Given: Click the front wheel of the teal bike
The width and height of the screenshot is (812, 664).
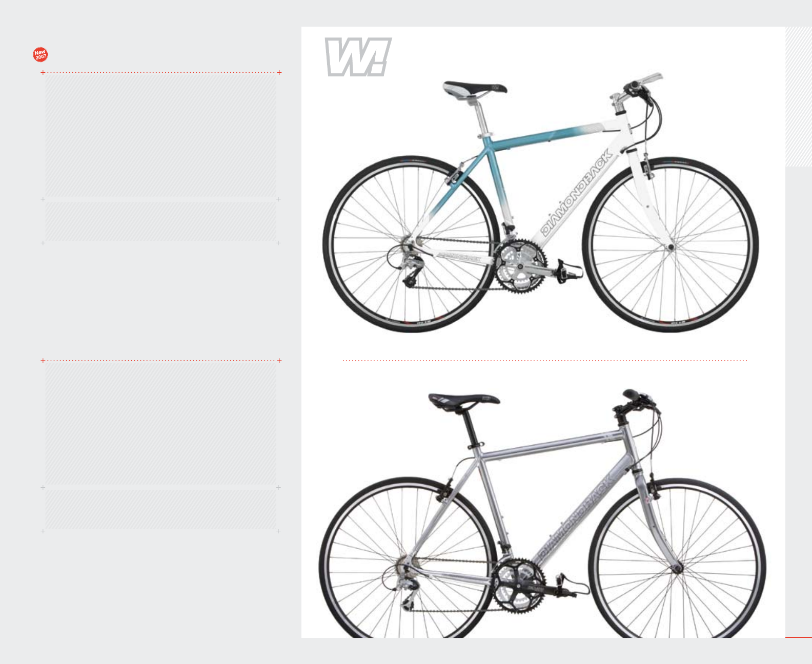Looking at the screenshot, I should coord(671,245).
